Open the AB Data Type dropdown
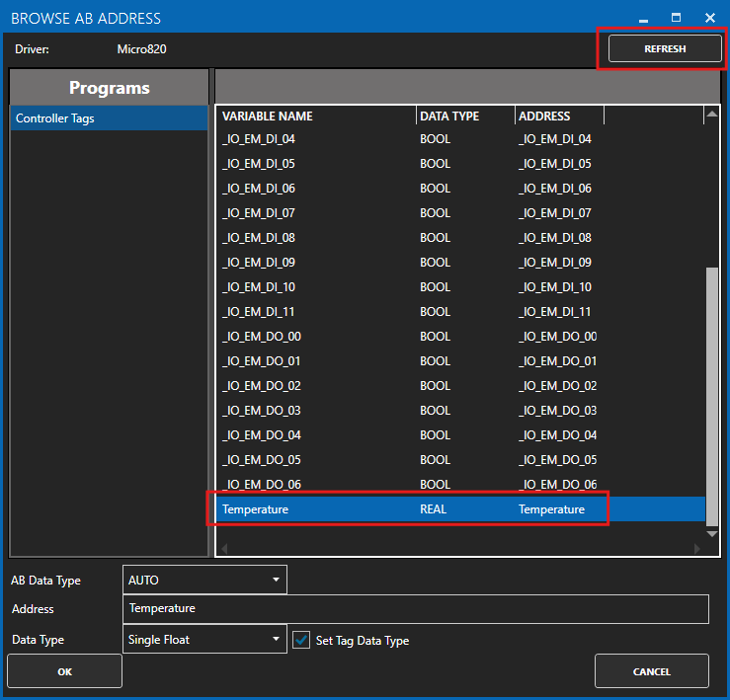 [x=204, y=580]
